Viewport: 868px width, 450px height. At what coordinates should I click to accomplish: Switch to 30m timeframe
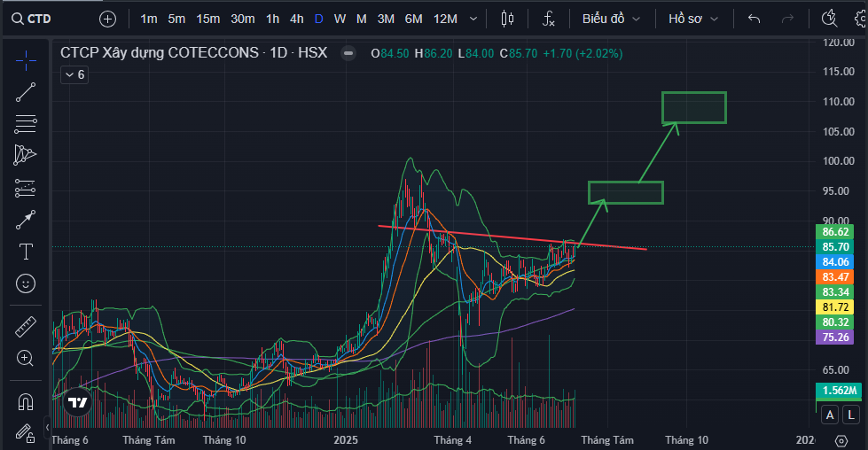242,19
